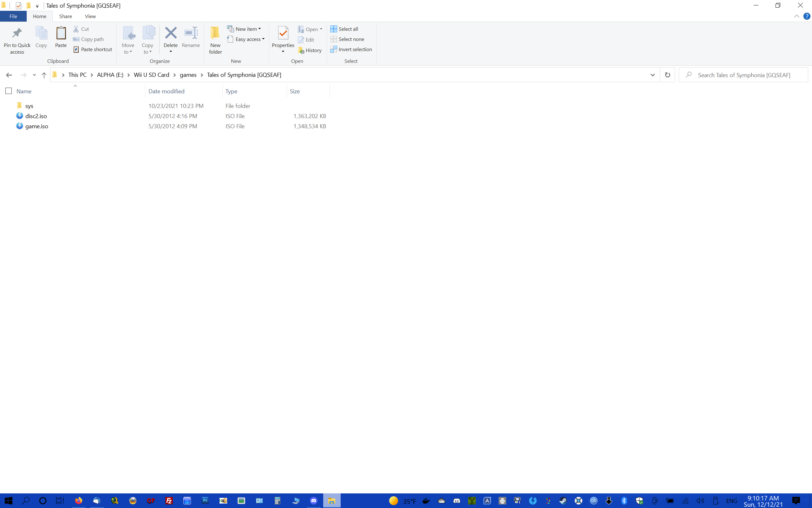Click the Edit ribbon button
This screenshot has height=508, width=812.
[306, 40]
